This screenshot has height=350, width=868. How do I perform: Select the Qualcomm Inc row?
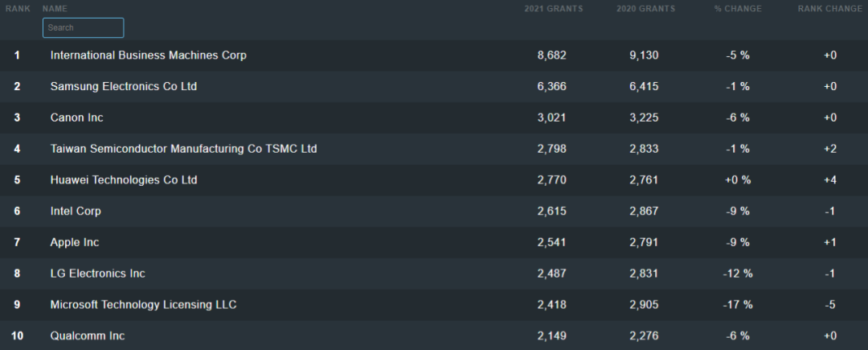(x=88, y=336)
